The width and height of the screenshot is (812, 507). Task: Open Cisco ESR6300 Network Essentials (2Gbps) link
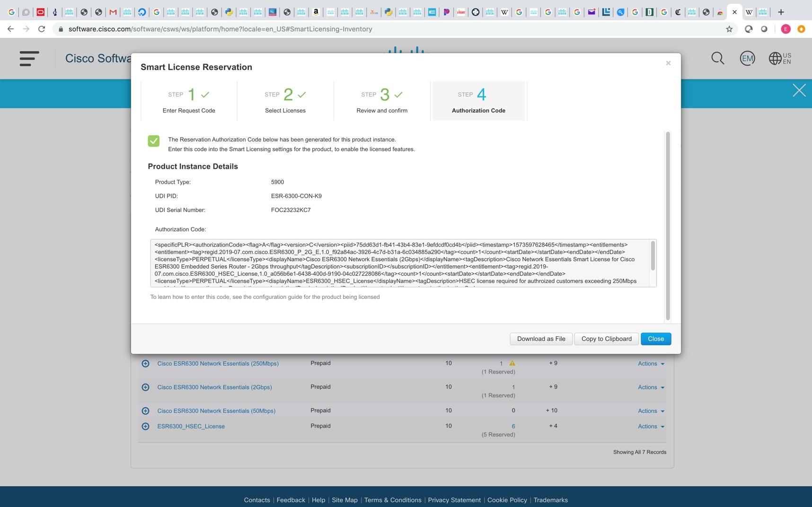point(214,387)
